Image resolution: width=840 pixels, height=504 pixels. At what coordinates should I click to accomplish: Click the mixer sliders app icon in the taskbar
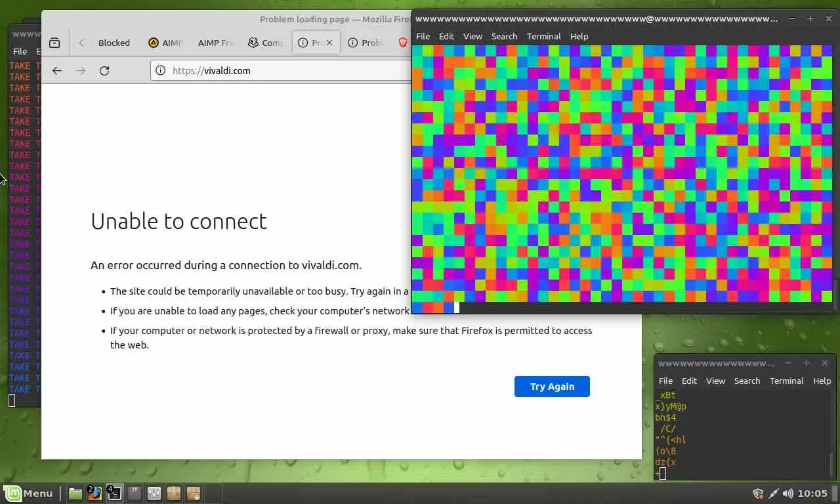point(154,493)
